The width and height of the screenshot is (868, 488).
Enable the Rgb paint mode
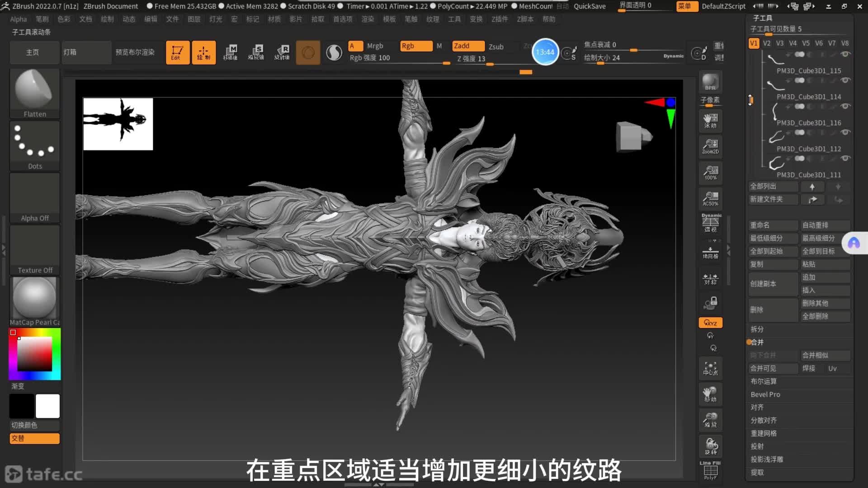[415, 46]
